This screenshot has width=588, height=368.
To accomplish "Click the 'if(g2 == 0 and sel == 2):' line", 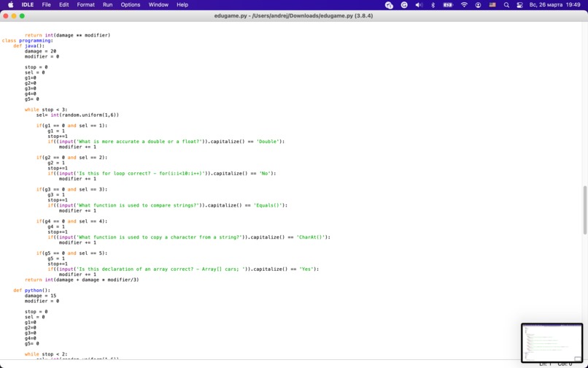I will [x=71, y=157].
